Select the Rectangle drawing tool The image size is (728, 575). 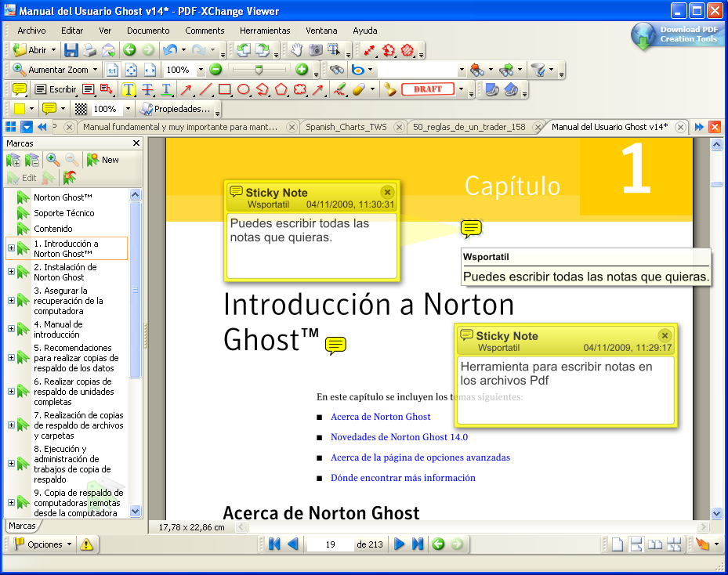point(225,89)
